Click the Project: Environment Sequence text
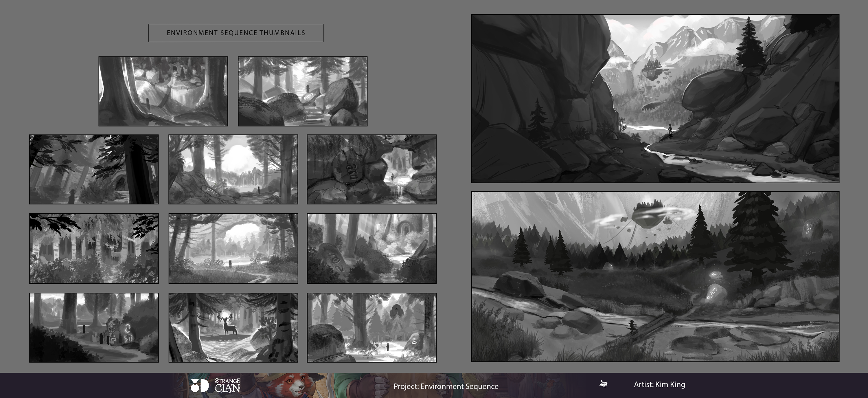The image size is (868, 398). [x=446, y=386]
